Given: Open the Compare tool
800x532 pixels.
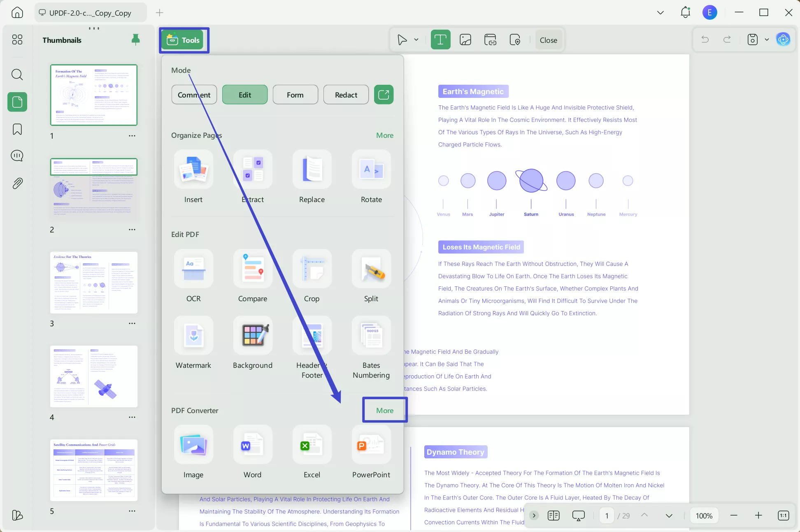Looking at the screenshot, I should pyautogui.click(x=252, y=269).
